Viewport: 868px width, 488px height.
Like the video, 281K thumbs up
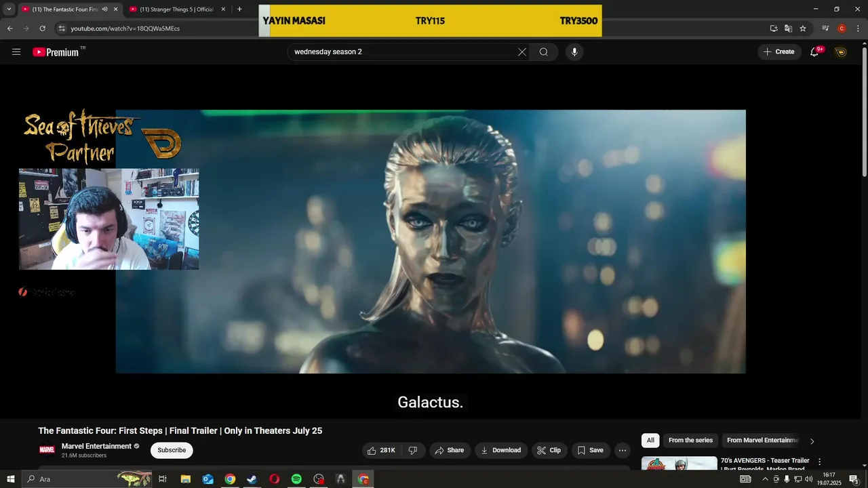(x=381, y=450)
